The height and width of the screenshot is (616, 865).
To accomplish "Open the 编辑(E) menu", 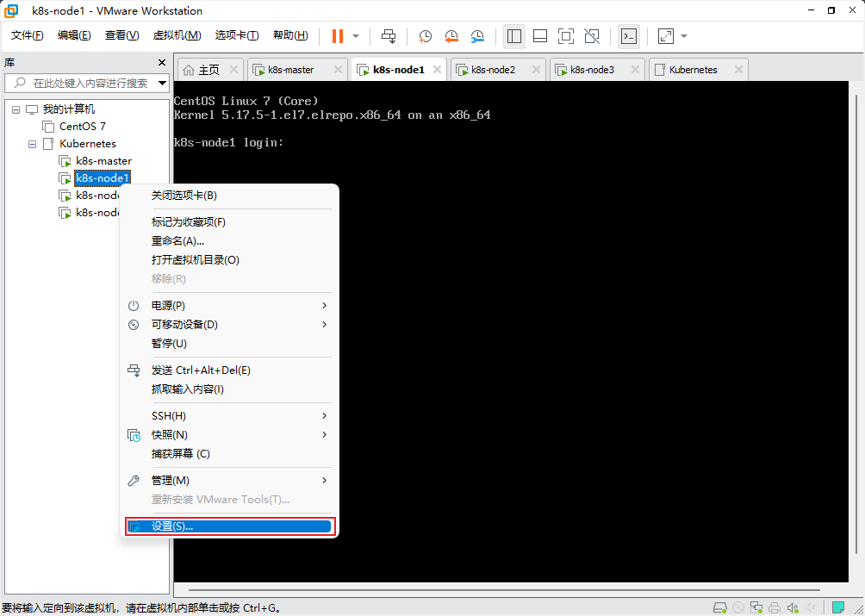I will 74,35.
